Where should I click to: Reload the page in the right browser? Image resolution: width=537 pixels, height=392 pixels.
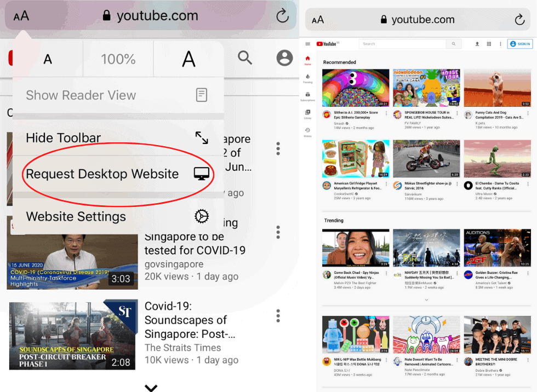[519, 20]
